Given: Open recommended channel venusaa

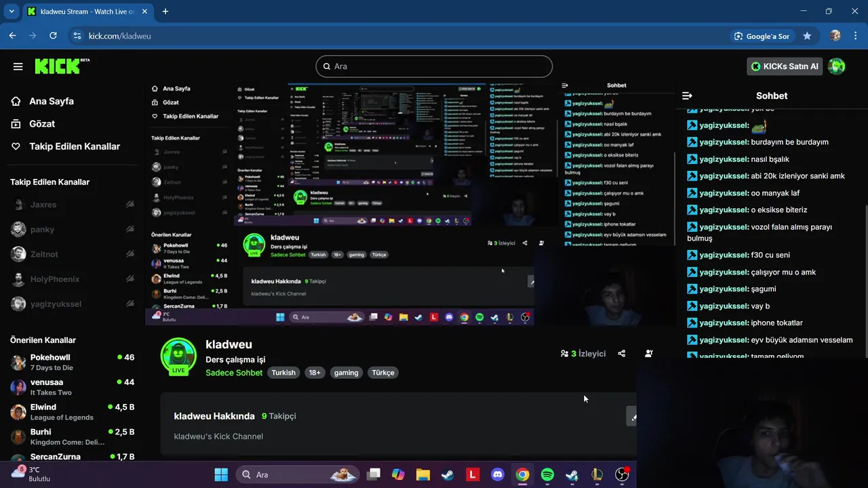Looking at the screenshot, I should tap(72, 387).
